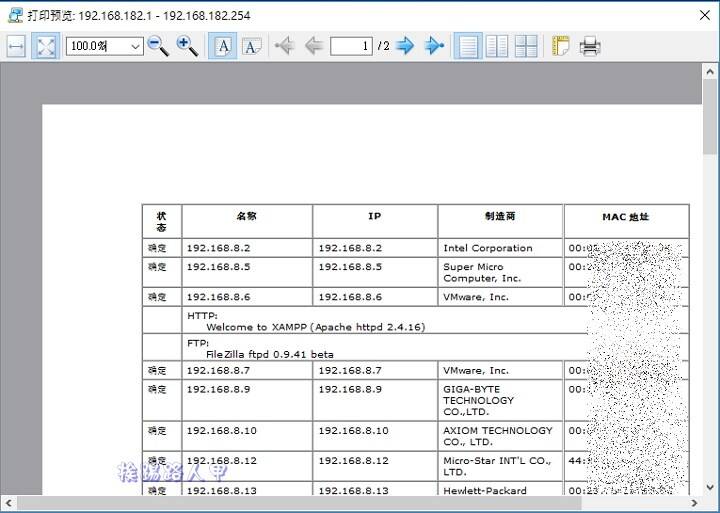Go to the last page
This screenshot has height=513, width=720.
pyautogui.click(x=434, y=46)
